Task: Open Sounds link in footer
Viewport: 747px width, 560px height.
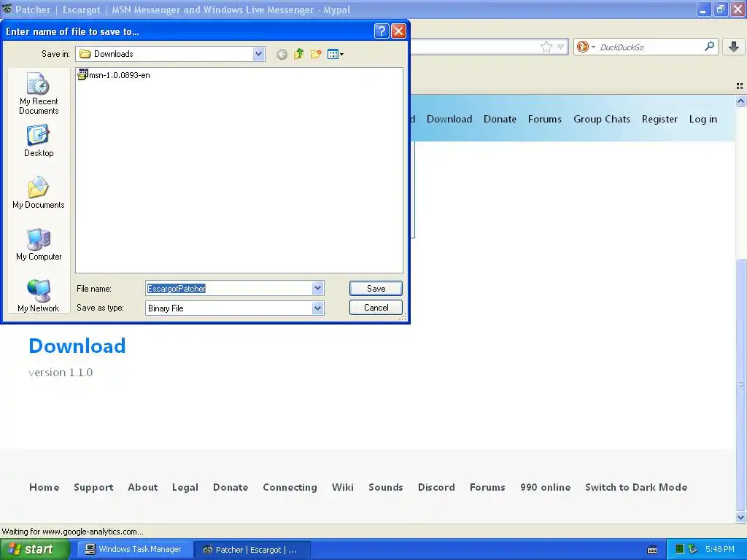Action: 385,487
